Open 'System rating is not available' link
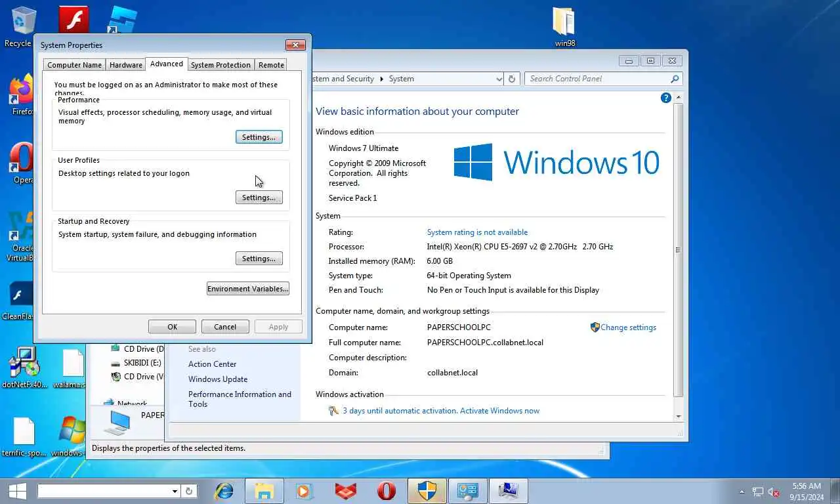Screen dimensions: 840x504 coord(477,232)
